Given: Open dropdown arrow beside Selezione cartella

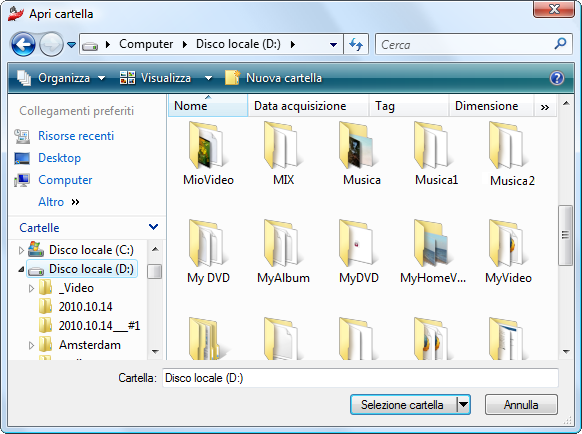Looking at the screenshot, I should [464, 404].
